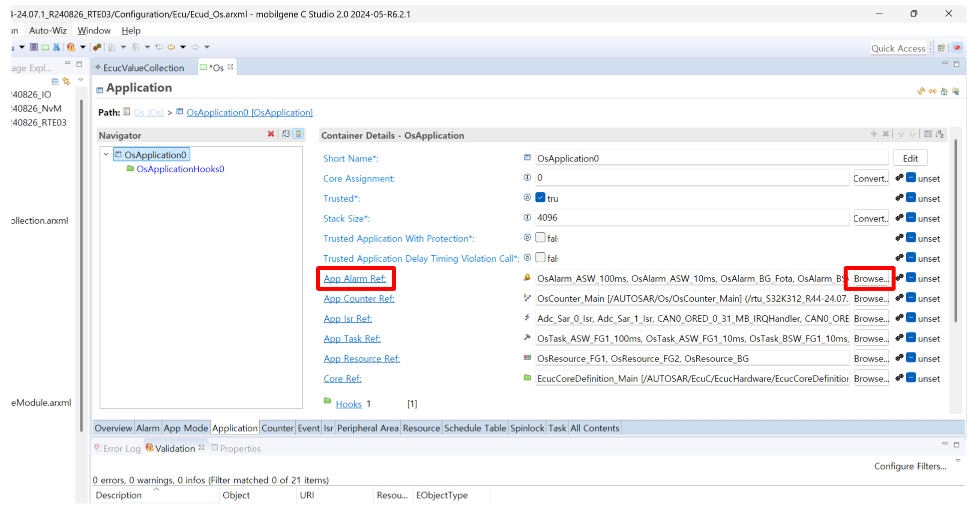This screenshot has width=980, height=510.
Task: Check Trusted Application Delay Timing Violation Call
Action: tap(540, 258)
